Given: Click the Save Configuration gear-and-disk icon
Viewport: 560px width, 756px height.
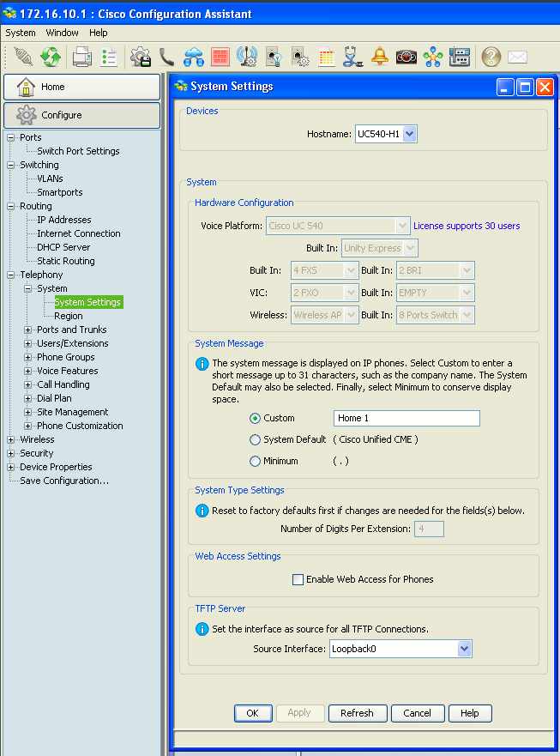Looking at the screenshot, I should click(x=141, y=57).
